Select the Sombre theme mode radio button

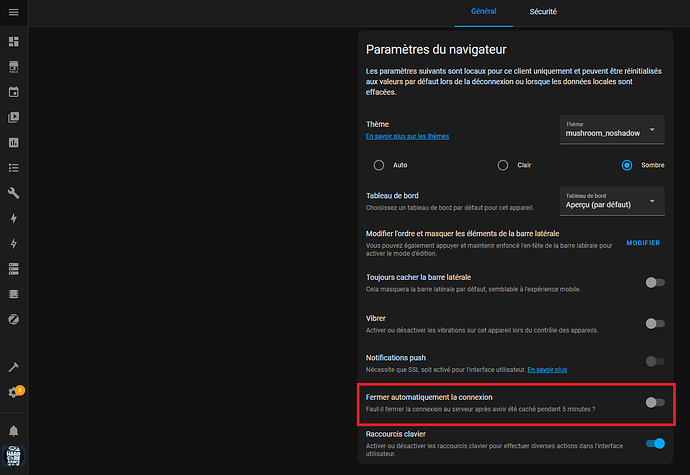point(627,165)
